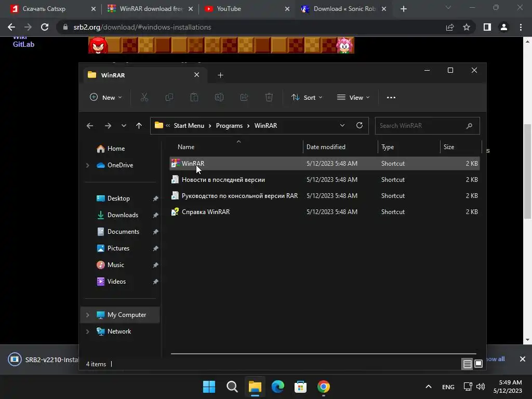This screenshot has height=399, width=532.
Task: Open Chrome side panel icon
Action: (487, 27)
